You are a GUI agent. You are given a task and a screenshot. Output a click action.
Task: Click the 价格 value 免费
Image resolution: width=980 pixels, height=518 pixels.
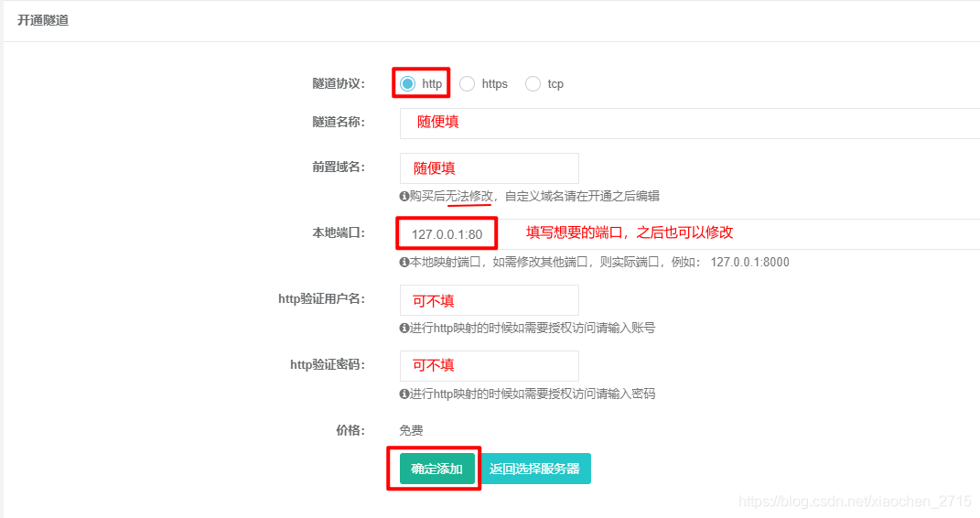pos(411,430)
